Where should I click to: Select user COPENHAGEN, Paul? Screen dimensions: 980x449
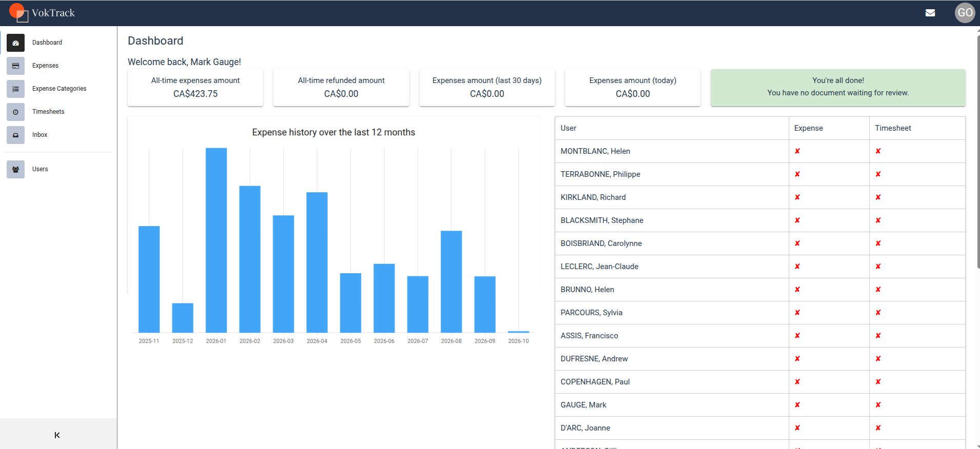[x=595, y=382]
